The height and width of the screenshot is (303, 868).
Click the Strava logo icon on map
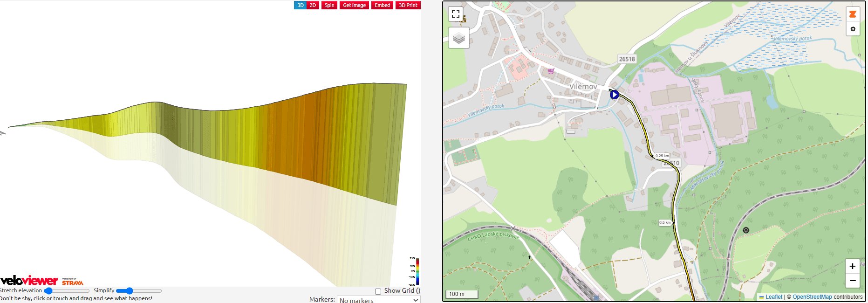click(853, 14)
